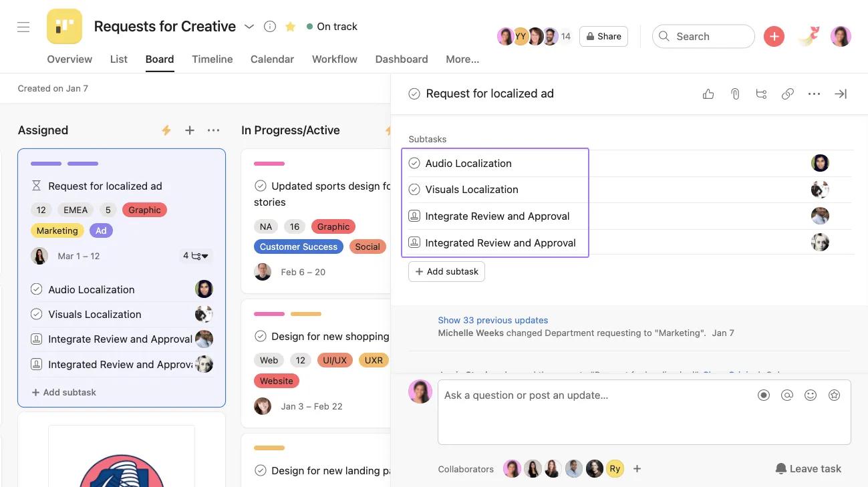Click Show 33 previous updates
Image resolution: width=868 pixels, height=487 pixels.
coord(492,320)
